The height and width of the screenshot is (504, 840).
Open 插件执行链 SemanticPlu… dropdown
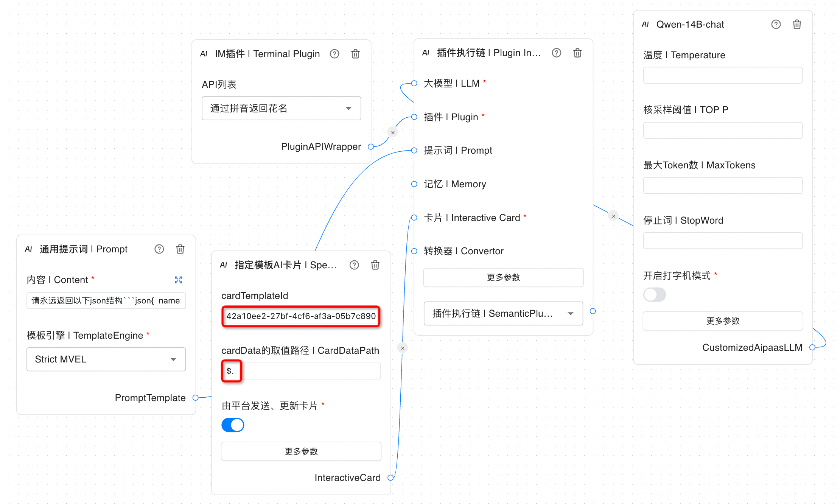[x=503, y=313]
